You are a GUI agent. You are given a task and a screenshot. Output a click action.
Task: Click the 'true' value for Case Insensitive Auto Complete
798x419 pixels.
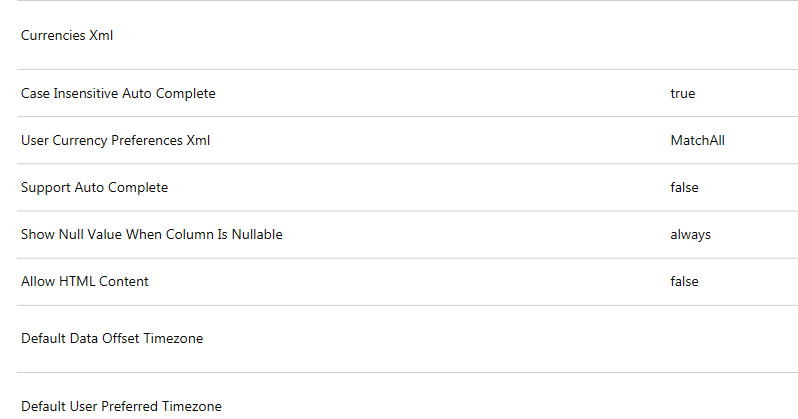[x=682, y=94]
